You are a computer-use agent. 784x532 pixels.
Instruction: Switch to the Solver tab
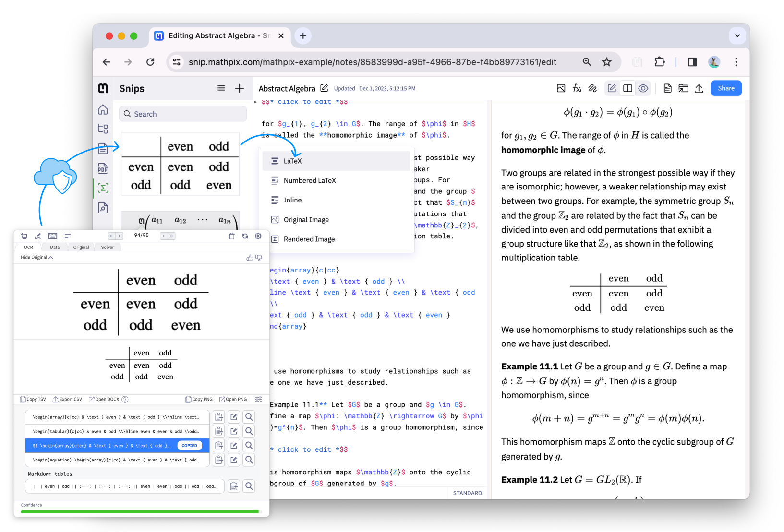[x=108, y=248]
